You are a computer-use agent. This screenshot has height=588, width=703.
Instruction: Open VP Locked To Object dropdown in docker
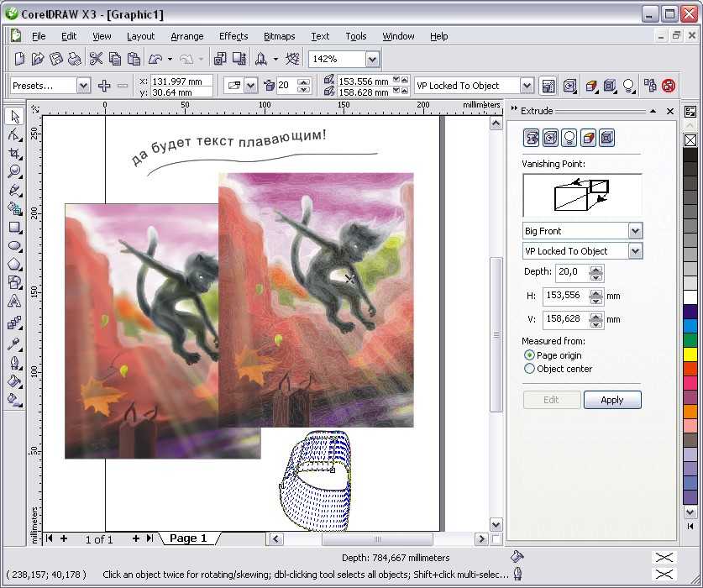635,250
